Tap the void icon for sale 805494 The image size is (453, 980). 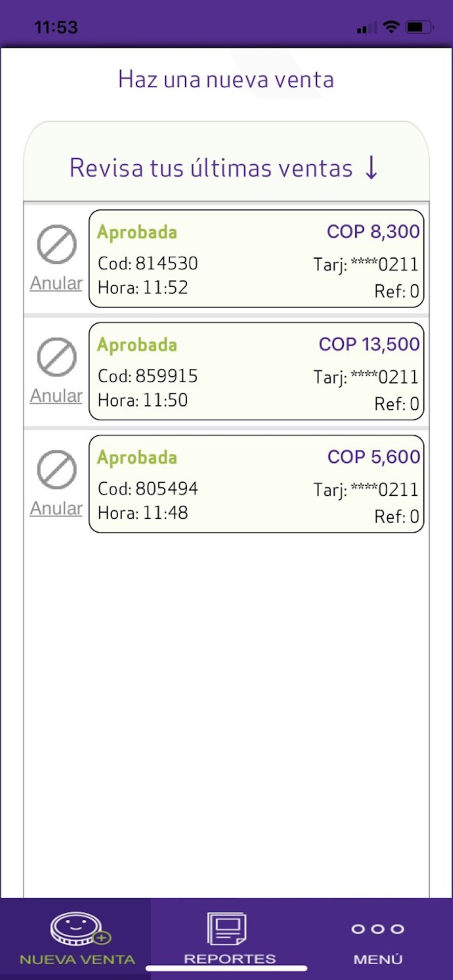coord(57,469)
